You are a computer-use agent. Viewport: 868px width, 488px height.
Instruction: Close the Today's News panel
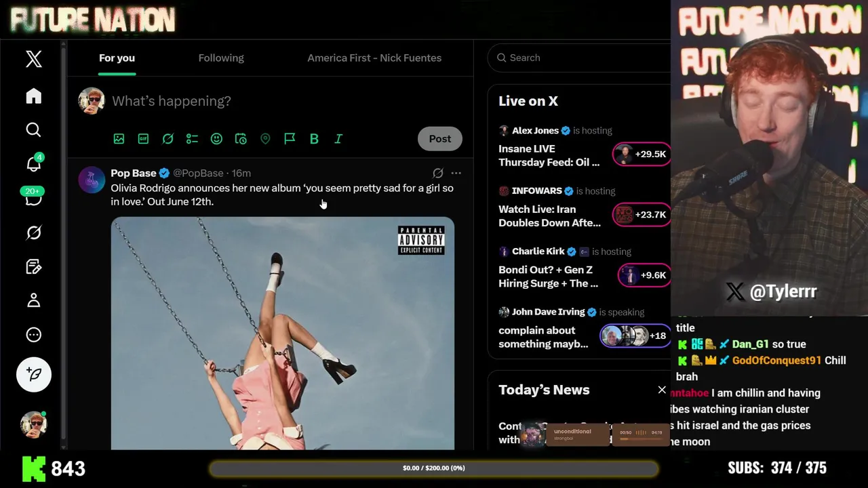tap(662, 390)
